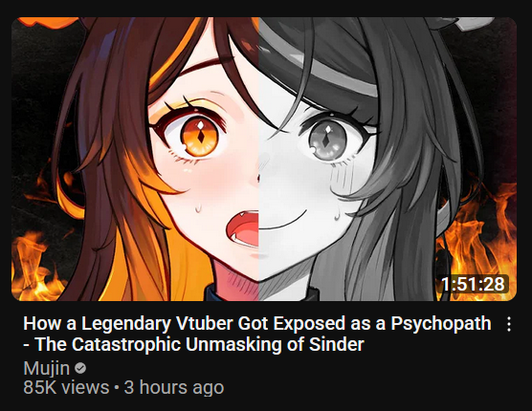Click the gray horn at thumbnail top right

[474, 25]
